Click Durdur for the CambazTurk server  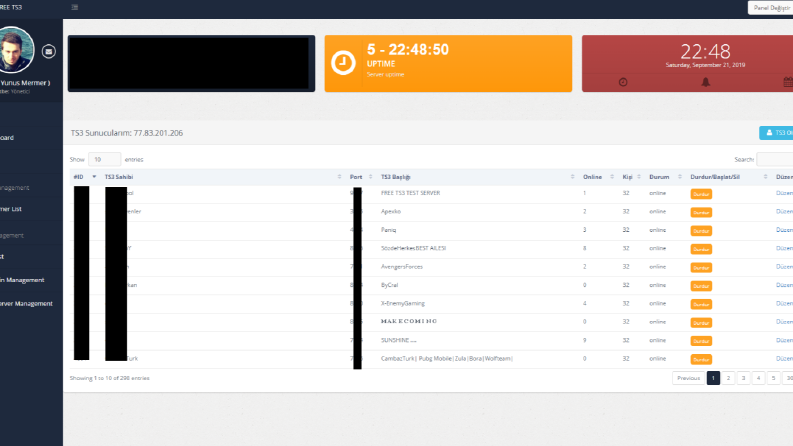[x=701, y=359]
